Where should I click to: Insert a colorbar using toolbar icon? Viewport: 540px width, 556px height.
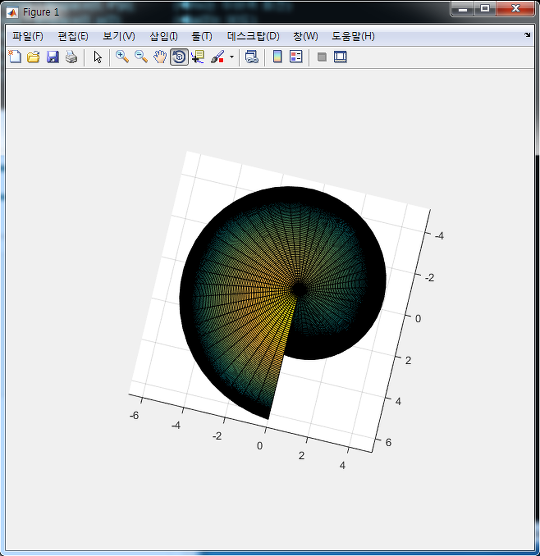[277, 57]
